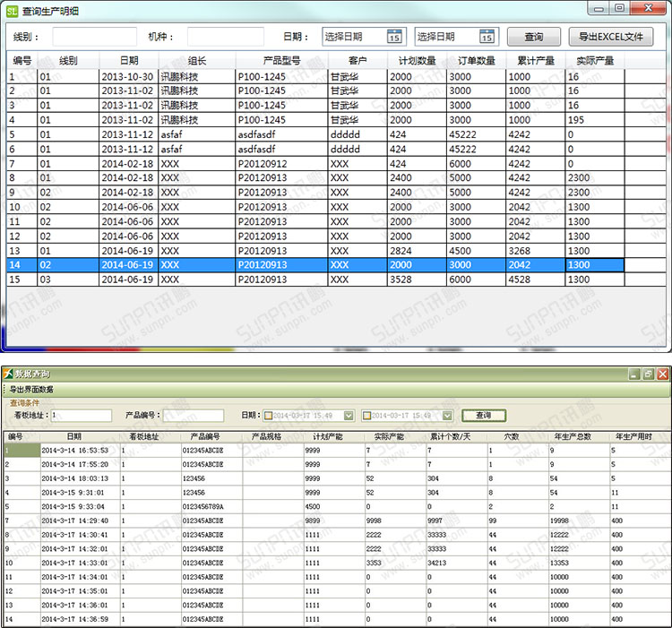The width and height of the screenshot is (672, 628).
Task: Click 导出界面数据 menu item
Action: pyautogui.click(x=31, y=389)
